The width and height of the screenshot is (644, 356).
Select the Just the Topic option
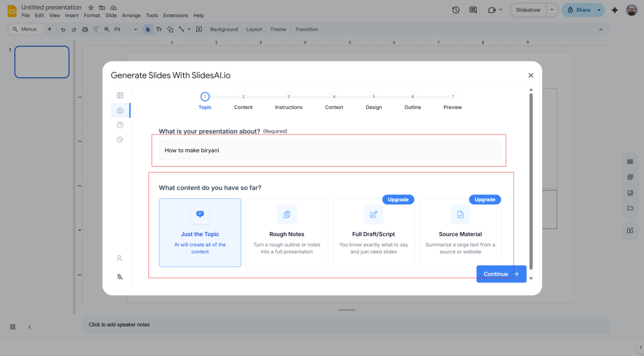click(200, 233)
